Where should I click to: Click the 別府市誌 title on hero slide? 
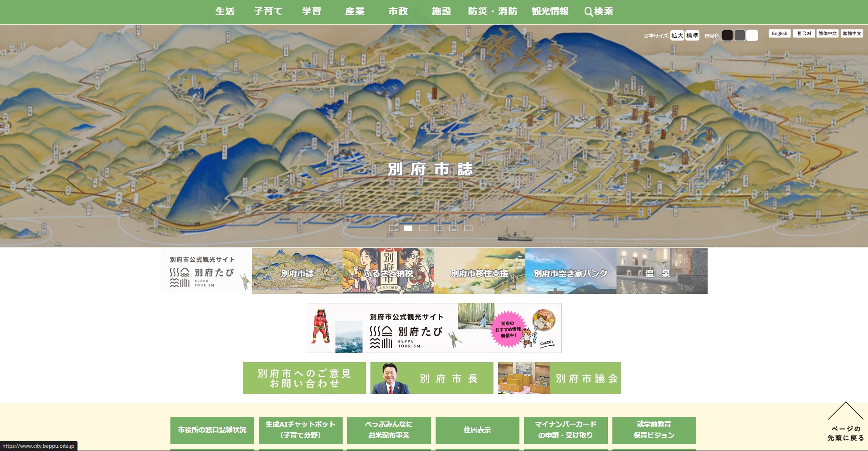(430, 169)
